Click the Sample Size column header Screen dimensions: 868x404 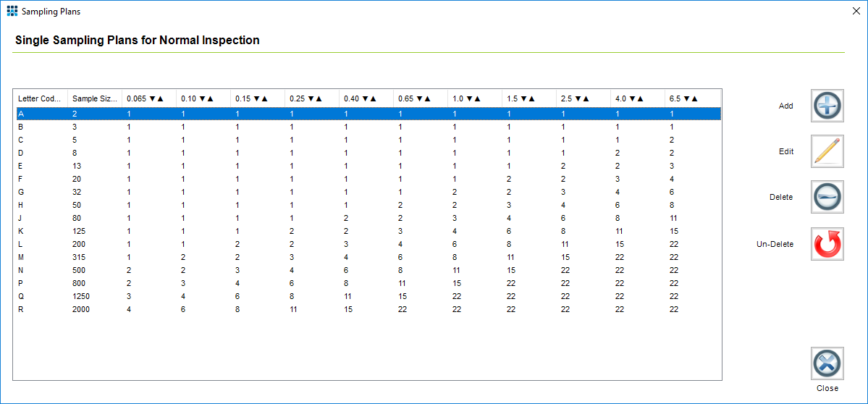tap(94, 98)
